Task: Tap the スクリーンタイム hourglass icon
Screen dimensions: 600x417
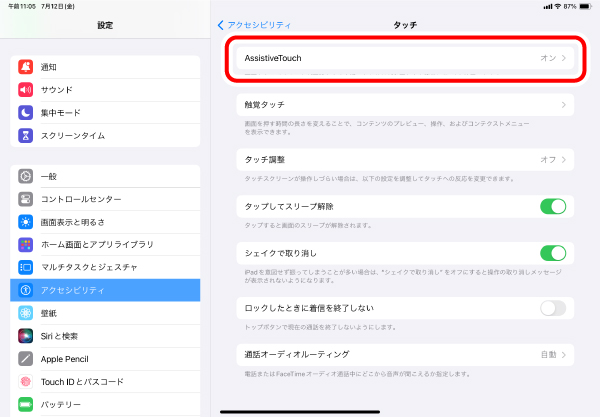Action: (26, 136)
